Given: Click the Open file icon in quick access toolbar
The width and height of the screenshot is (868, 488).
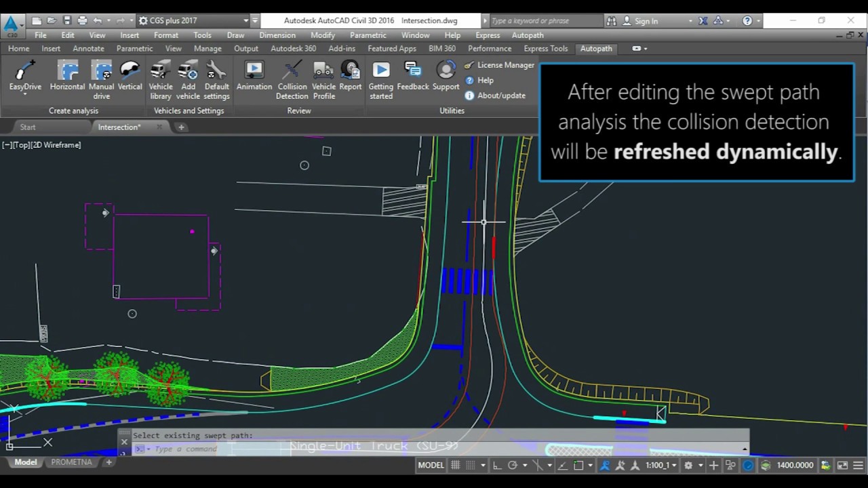Looking at the screenshot, I should [52, 21].
